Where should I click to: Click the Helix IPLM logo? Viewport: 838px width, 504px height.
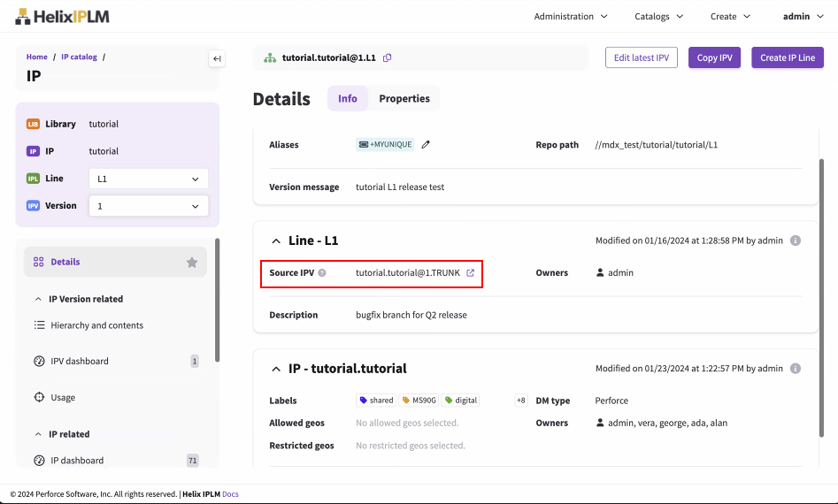click(62, 16)
